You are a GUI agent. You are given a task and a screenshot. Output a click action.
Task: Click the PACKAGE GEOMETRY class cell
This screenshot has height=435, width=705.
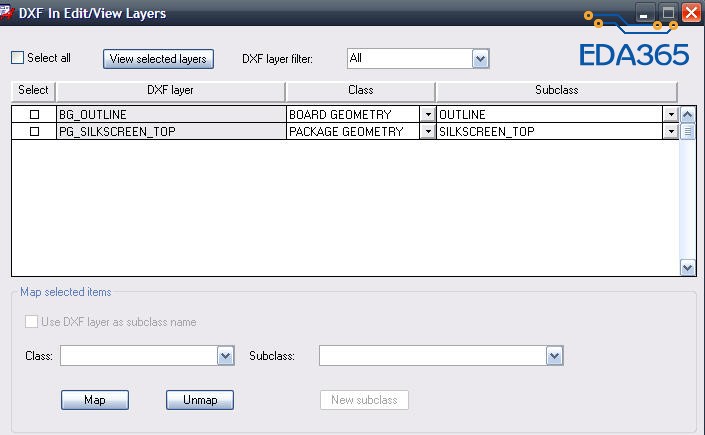(353, 131)
